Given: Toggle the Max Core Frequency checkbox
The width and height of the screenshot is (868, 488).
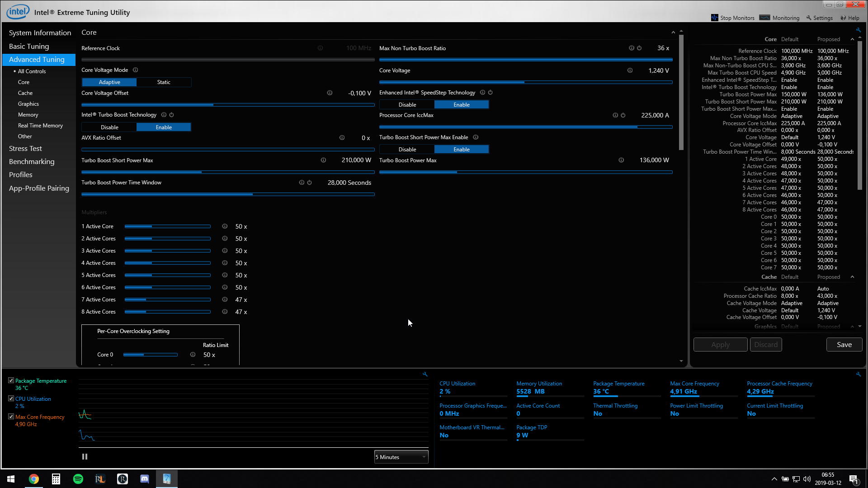Looking at the screenshot, I should (x=11, y=417).
